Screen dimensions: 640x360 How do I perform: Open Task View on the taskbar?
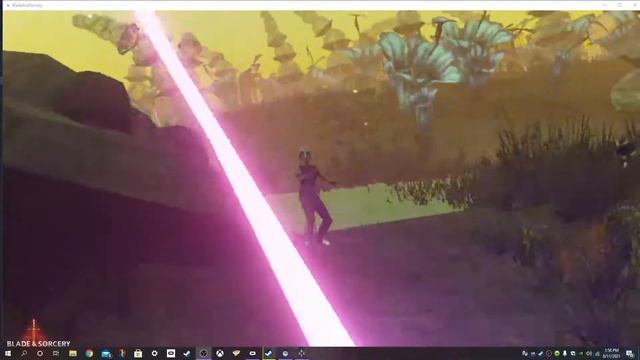tap(56, 353)
